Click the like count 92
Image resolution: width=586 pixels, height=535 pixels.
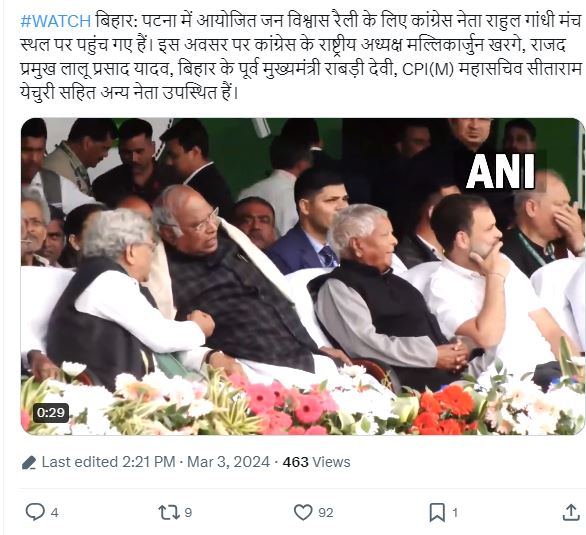pyautogui.click(x=326, y=513)
